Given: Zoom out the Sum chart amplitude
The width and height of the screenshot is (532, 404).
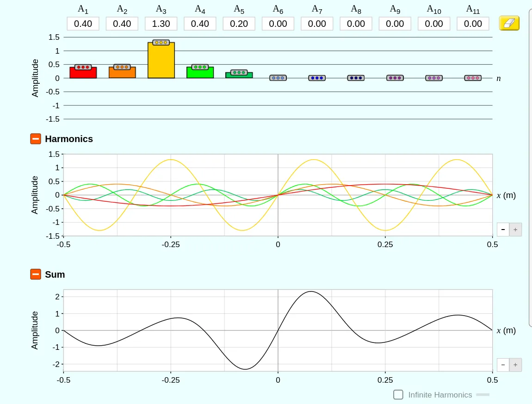Looking at the screenshot, I should pos(503,365).
